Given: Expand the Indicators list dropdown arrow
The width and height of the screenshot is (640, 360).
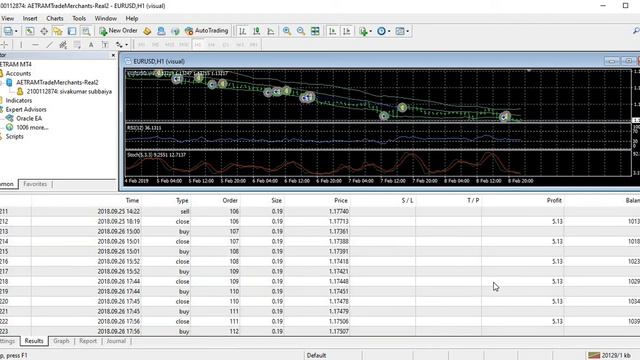Looking at the screenshot, I should [x=371, y=31].
